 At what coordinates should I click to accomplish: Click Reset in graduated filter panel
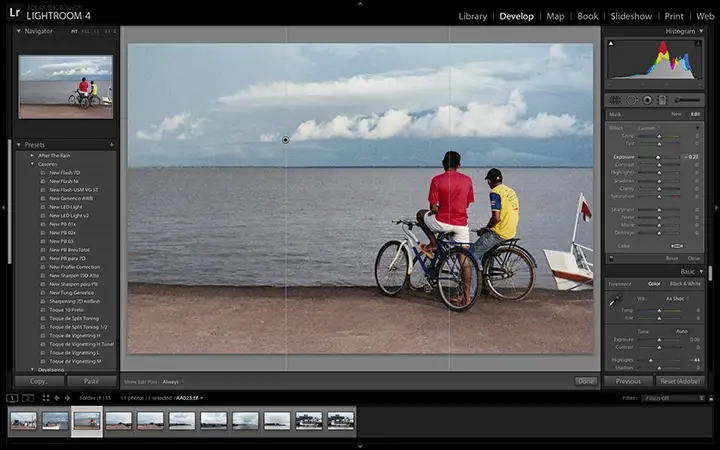(x=672, y=259)
